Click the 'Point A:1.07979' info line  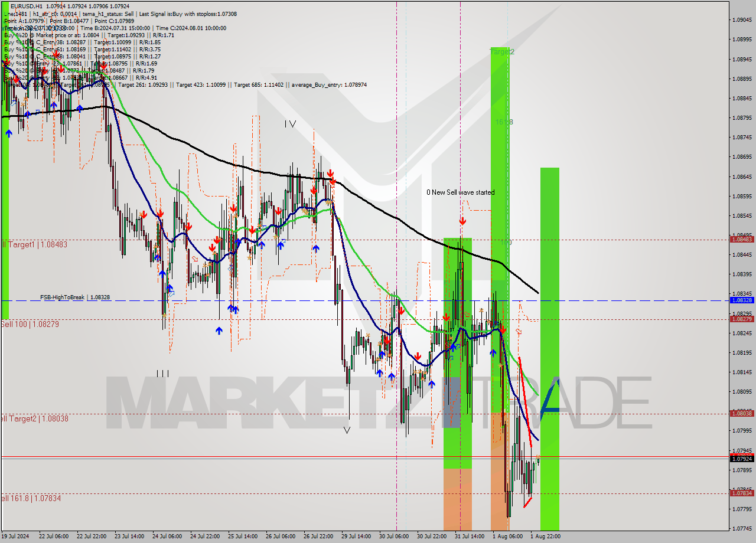pos(23,21)
